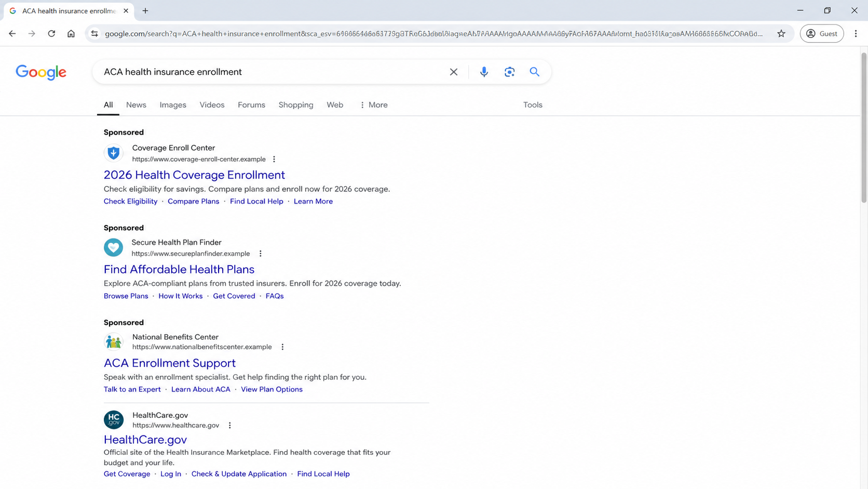This screenshot has height=489, width=868.
Task: Switch to the News tab
Action: click(x=136, y=105)
